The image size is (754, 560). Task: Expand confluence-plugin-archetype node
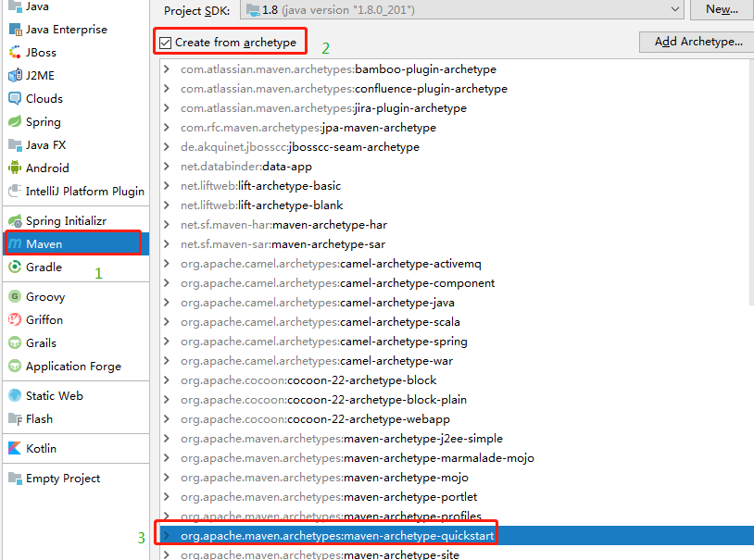point(167,89)
